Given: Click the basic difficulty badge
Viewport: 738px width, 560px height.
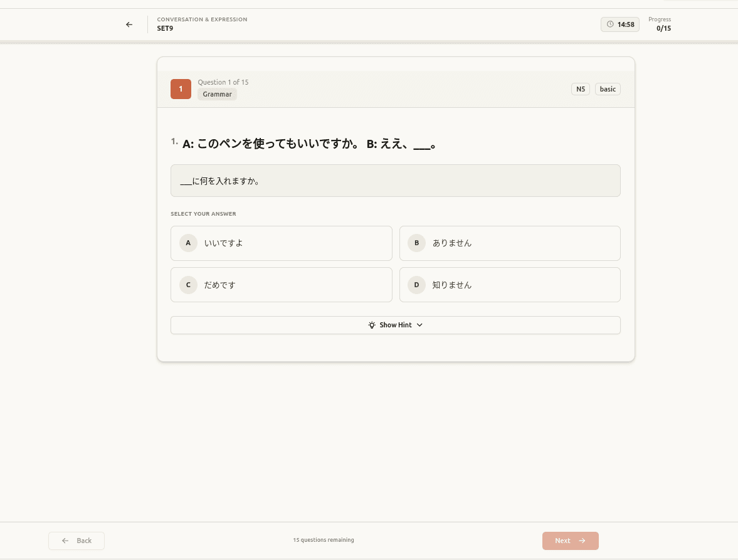Looking at the screenshot, I should coord(608,89).
